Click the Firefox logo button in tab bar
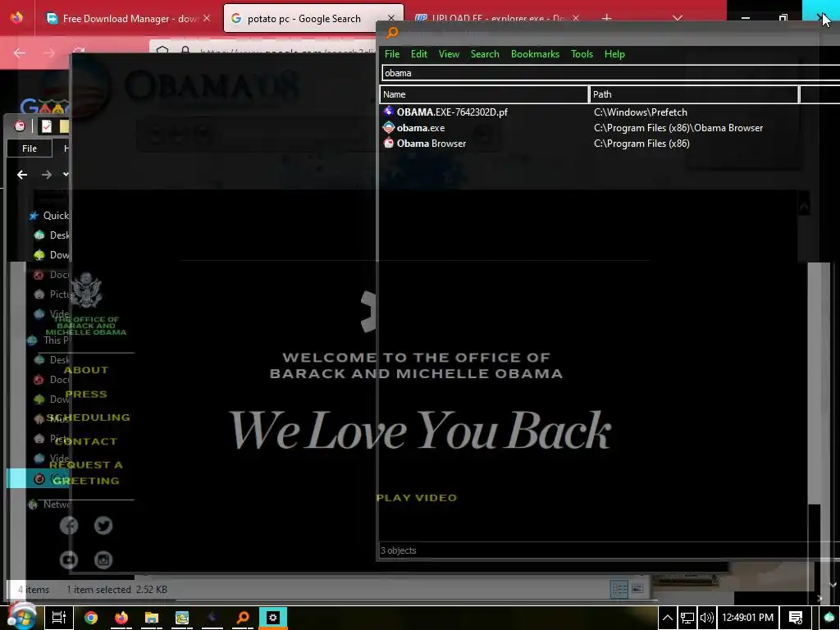Screen dimensions: 840x630 pyautogui.click(x=16, y=18)
